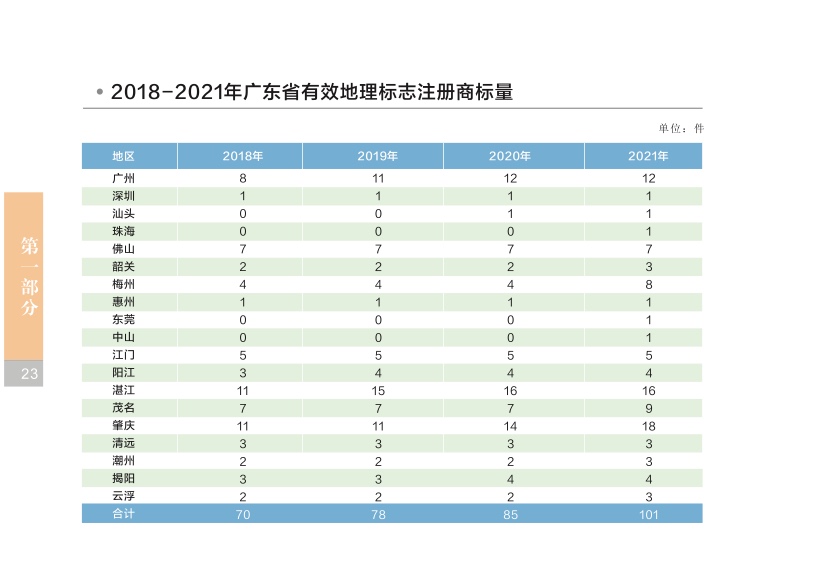Click the title bullet dot before 2018-2021年
This screenshot has height=582, width=823.
point(100,93)
